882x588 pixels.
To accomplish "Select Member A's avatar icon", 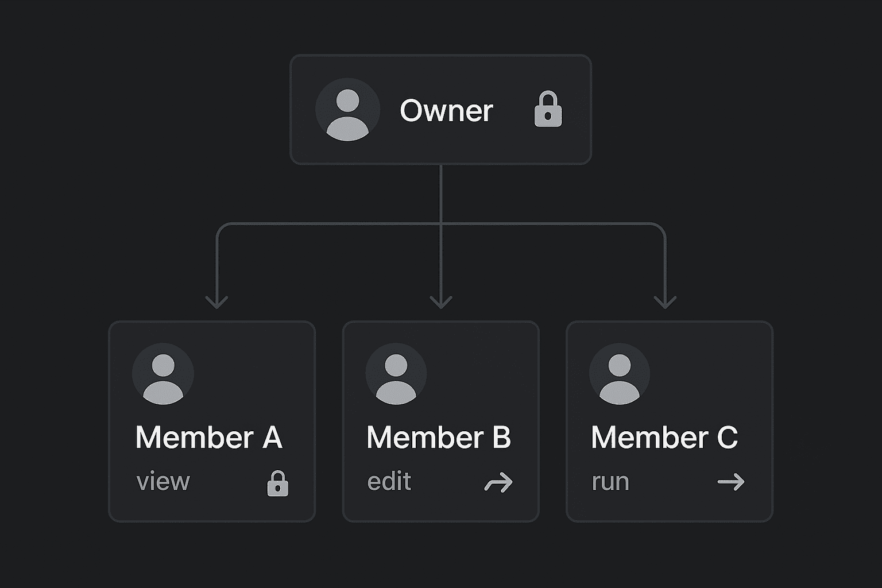I will point(163,374).
